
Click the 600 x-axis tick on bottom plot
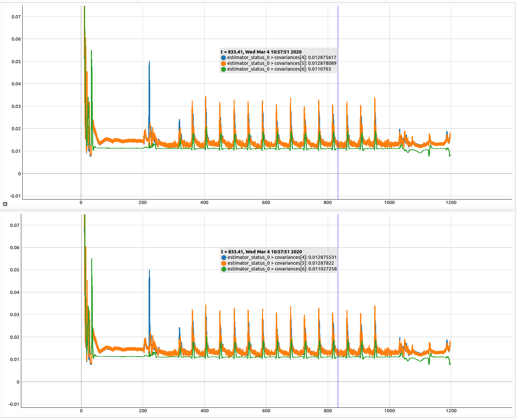(x=266, y=411)
